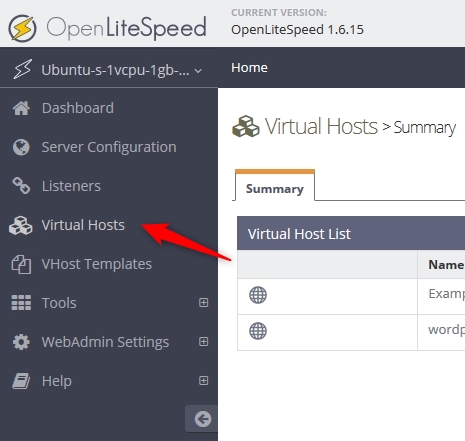465x441 pixels.
Task: Open the Dashboard house icon
Action: [x=21, y=108]
